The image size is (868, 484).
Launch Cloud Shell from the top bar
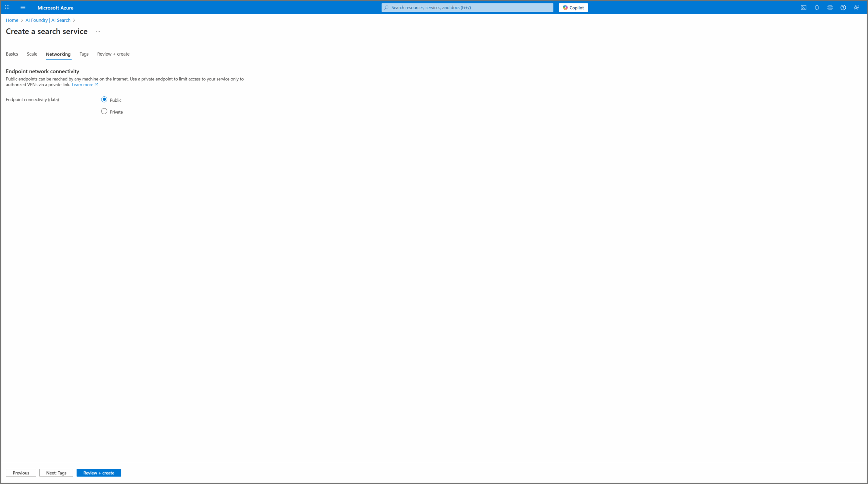(x=803, y=7)
